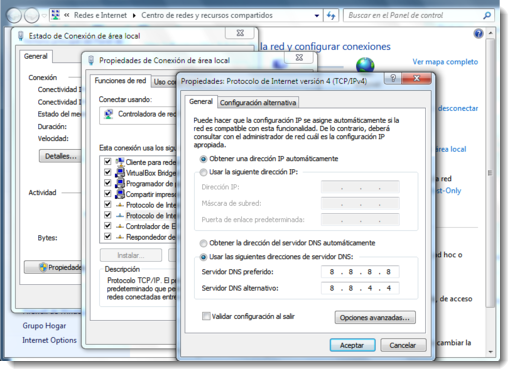The width and height of the screenshot is (510, 369).
Task: Switch to Uso compartido tab
Action: [x=164, y=82]
